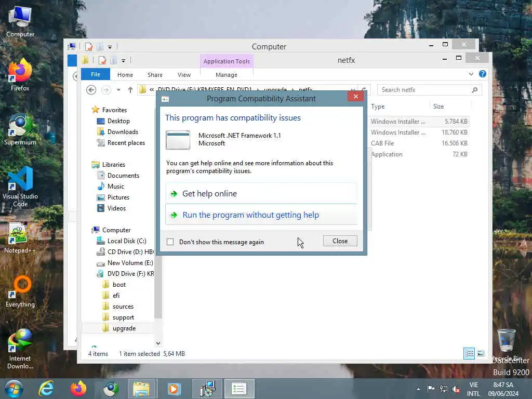Click the Action Center flag tray icon
532x399 pixels.
click(431, 389)
